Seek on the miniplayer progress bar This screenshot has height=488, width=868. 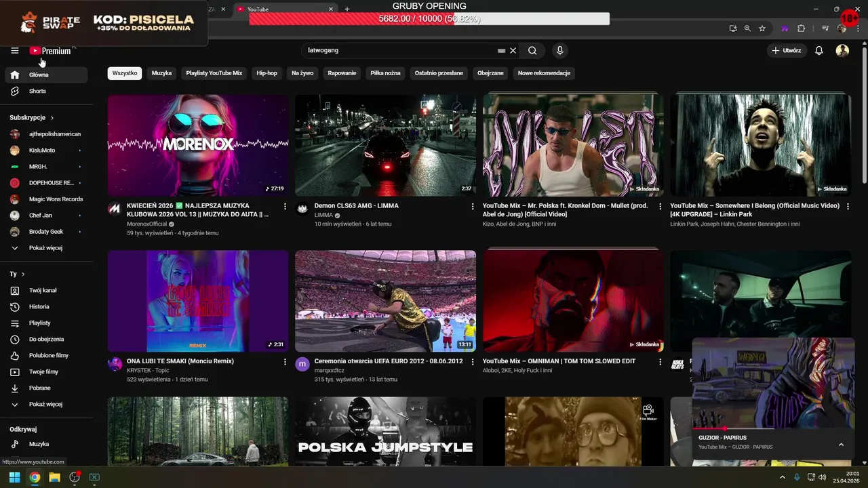[773, 428]
